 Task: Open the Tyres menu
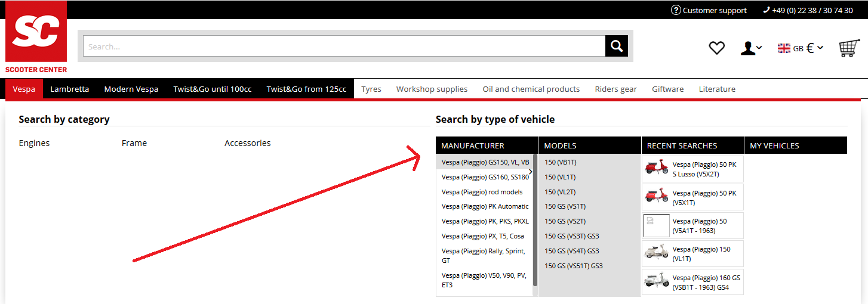(x=371, y=89)
